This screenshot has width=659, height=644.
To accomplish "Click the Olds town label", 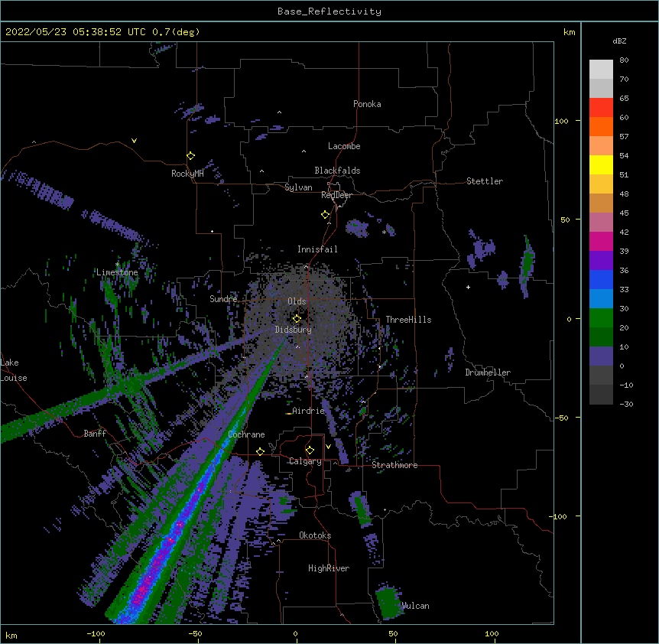I will click(x=297, y=301).
